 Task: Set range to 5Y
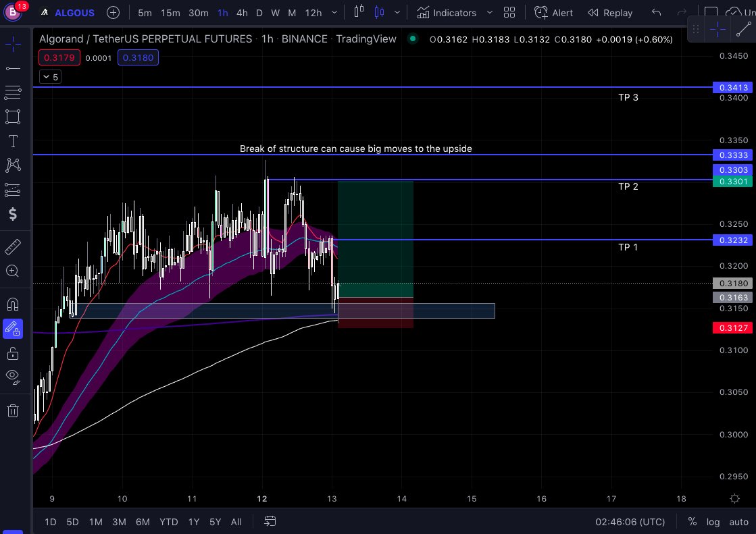coord(215,522)
